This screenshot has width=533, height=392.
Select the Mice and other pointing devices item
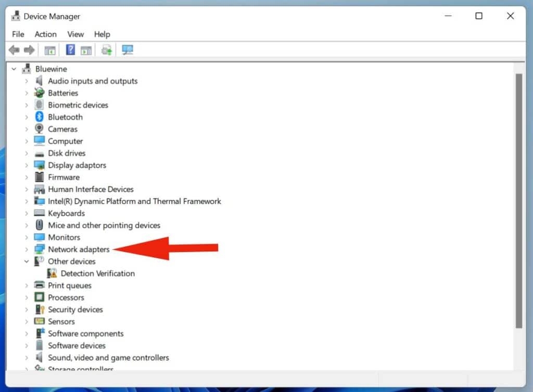pos(104,225)
